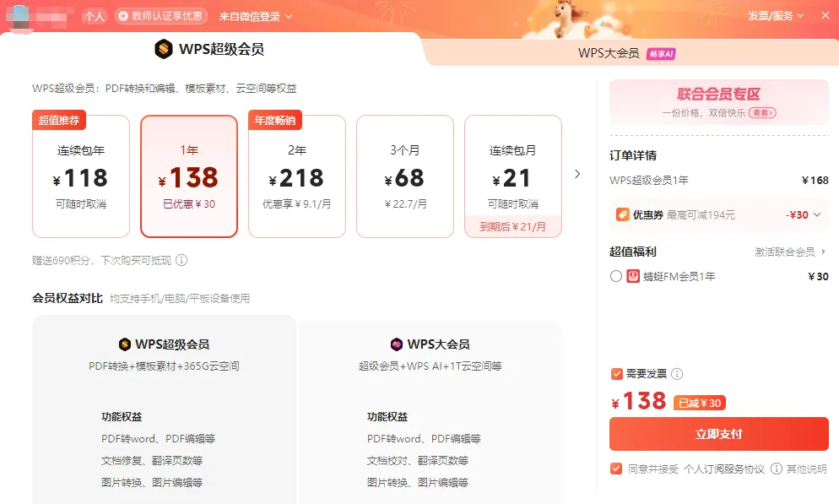Expand the 优惠券 -¥30 coupon selector
Image resolution: width=839 pixels, height=504 pixels.
[x=718, y=214]
